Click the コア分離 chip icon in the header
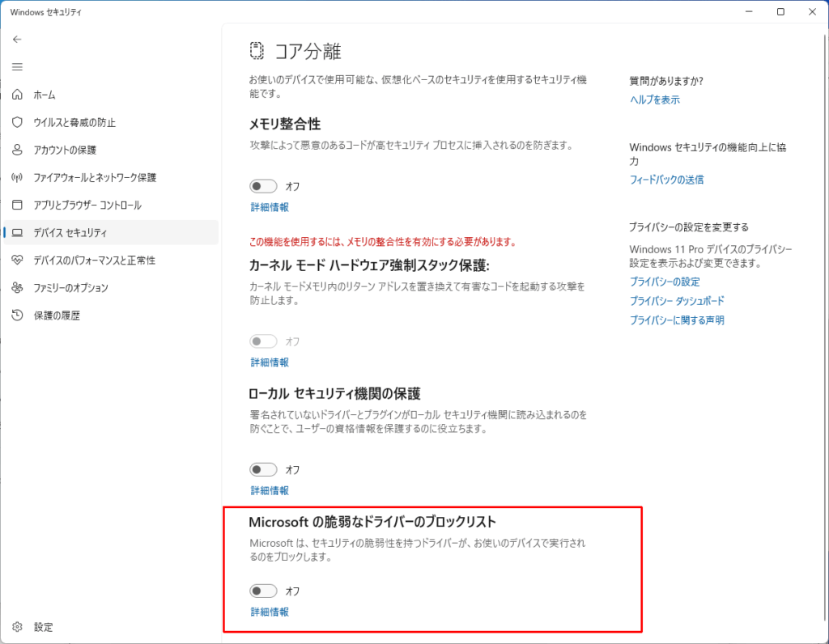This screenshot has width=829, height=644. [x=257, y=51]
